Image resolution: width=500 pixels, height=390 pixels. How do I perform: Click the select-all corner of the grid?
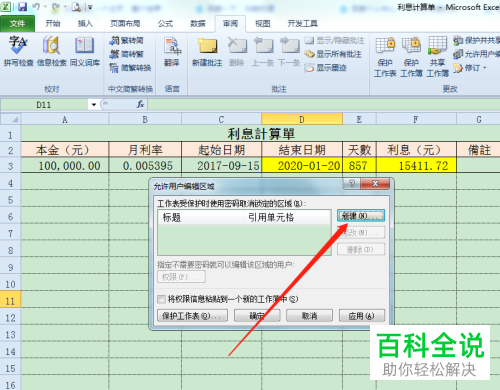click(x=11, y=119)
